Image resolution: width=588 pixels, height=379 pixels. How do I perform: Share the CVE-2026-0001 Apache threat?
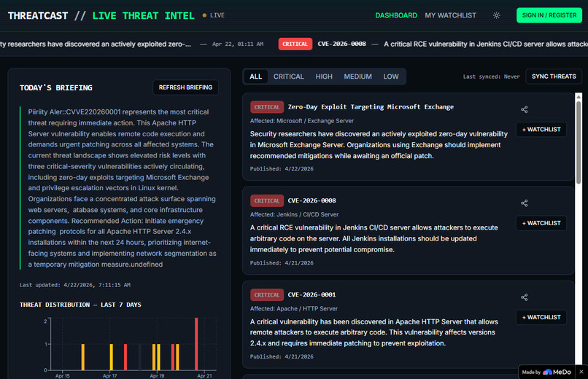coord(525,297)
